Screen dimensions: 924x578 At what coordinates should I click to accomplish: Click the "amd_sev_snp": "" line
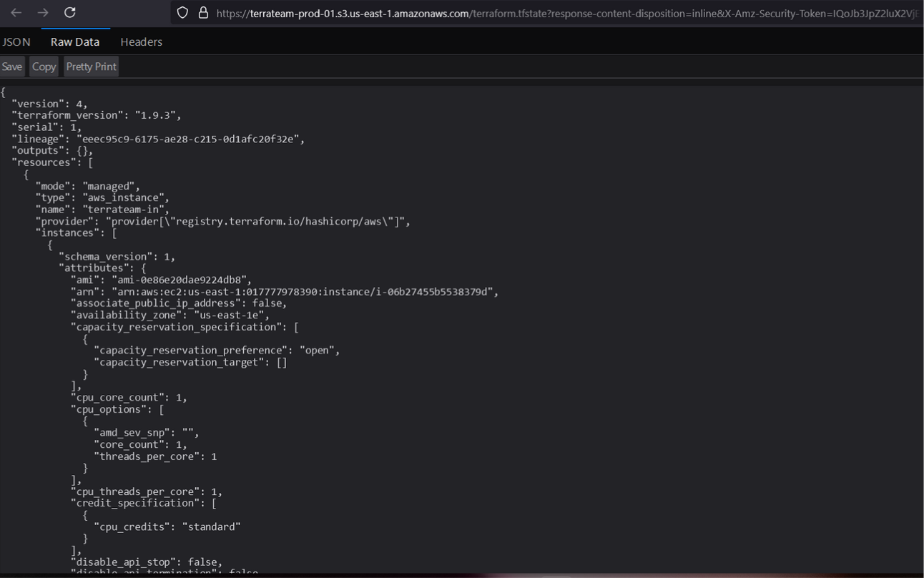(147, 433)
